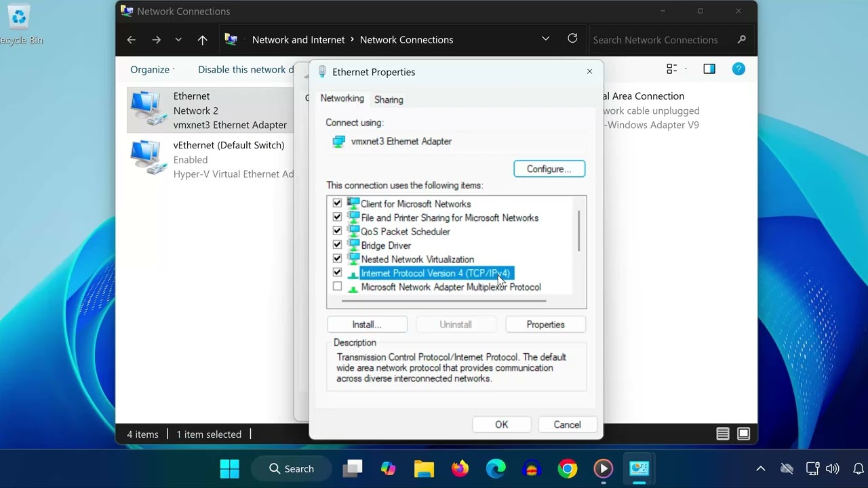Click the Configure... button
Screen dimensions: 868x488
coord(549,169)
